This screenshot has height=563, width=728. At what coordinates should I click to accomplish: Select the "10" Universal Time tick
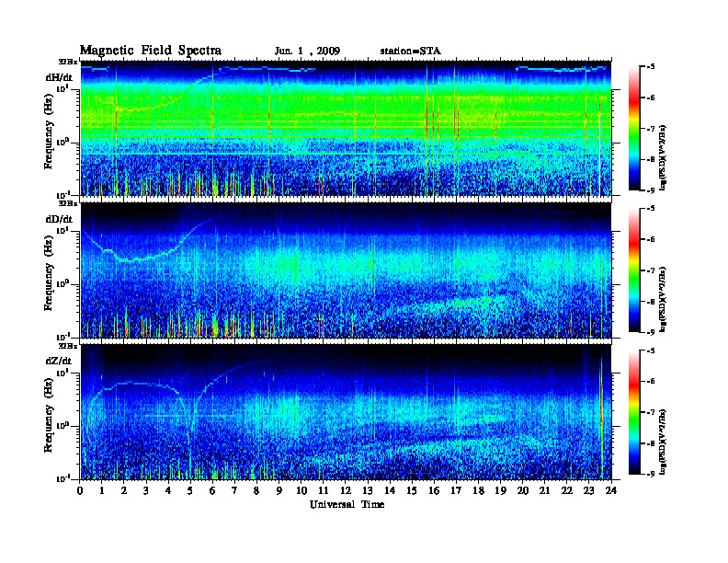tap(301, 491)
